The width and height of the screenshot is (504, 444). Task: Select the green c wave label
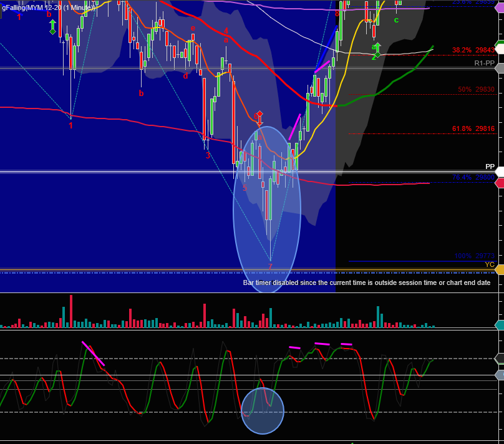(x=396, y=20)
